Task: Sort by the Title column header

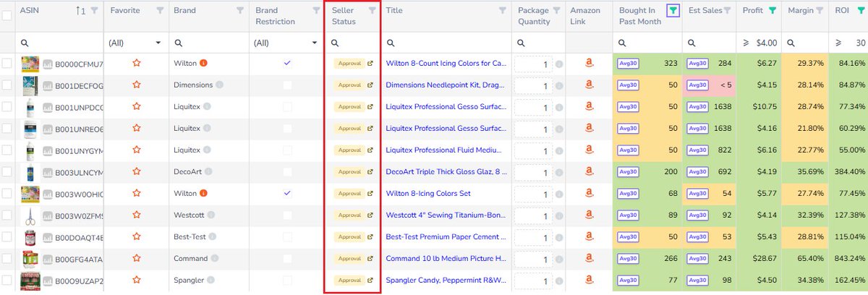Action: (394, 11)
